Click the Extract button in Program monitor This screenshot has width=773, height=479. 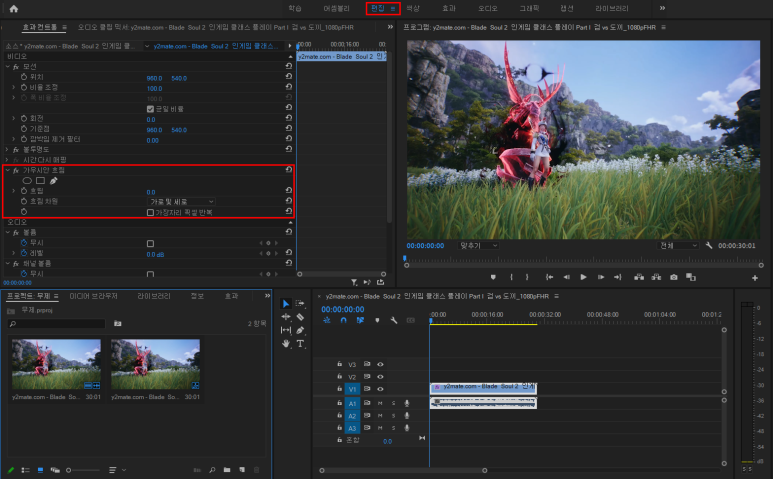[x=656, y=277]
